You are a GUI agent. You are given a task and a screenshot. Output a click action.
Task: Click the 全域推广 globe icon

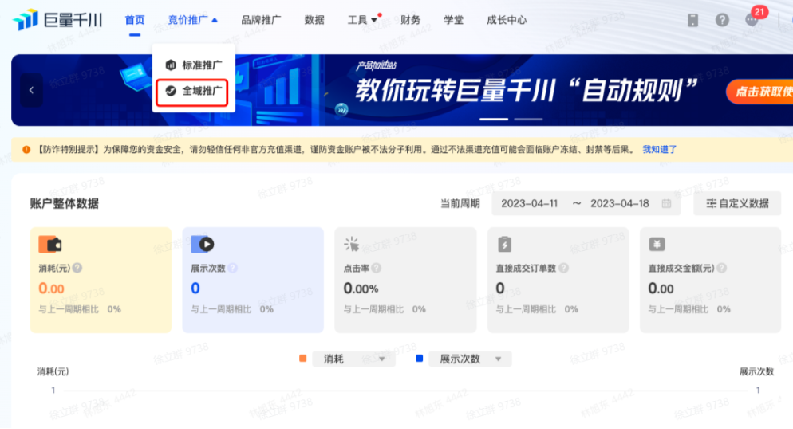point(171,91)
